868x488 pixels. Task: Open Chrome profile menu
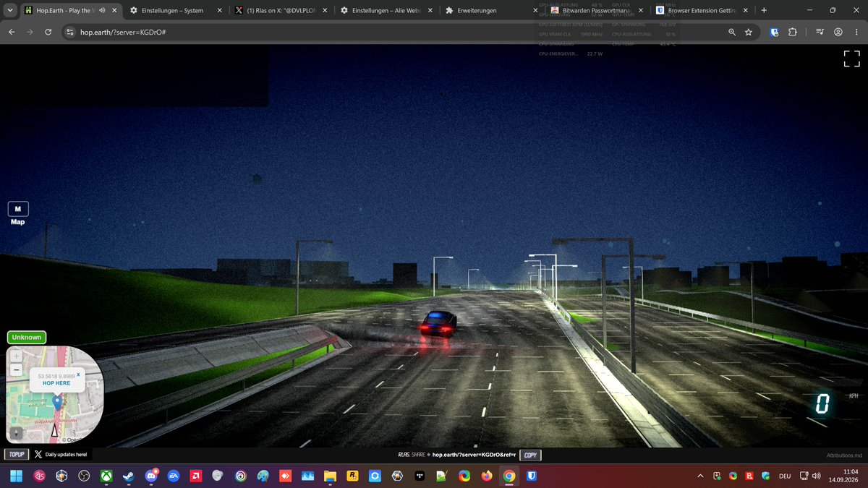[838, 33]
